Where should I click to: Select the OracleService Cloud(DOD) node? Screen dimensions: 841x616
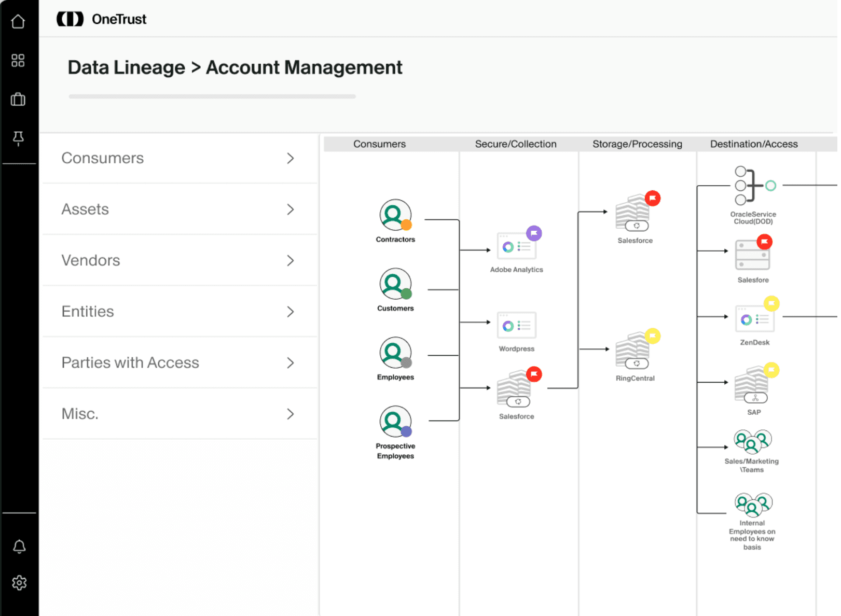click(755, 186)
